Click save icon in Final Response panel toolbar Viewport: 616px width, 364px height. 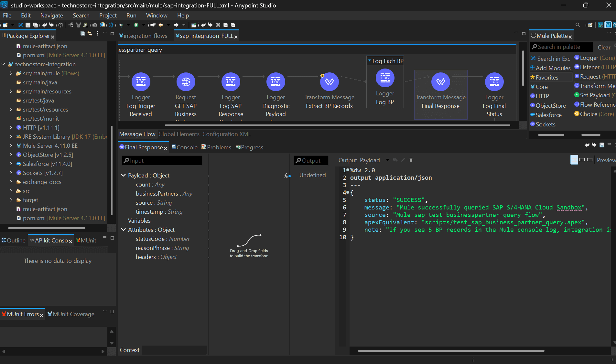tap(602, 145)
